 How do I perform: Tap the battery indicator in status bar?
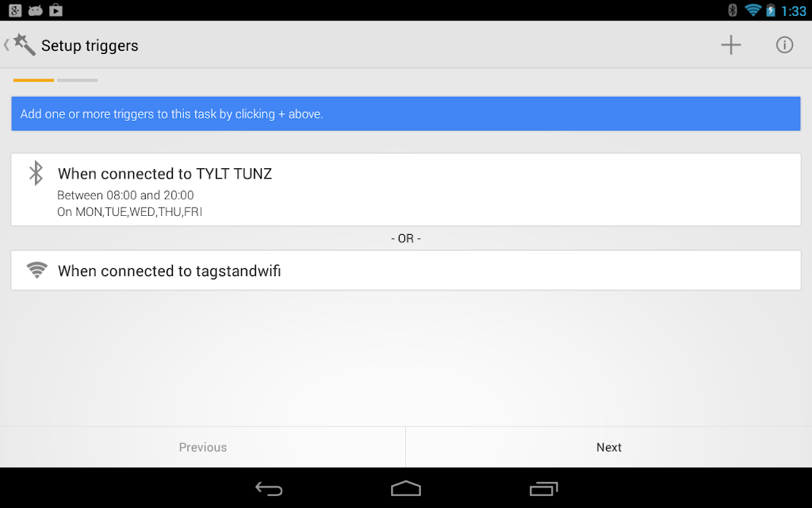(771, 10)
